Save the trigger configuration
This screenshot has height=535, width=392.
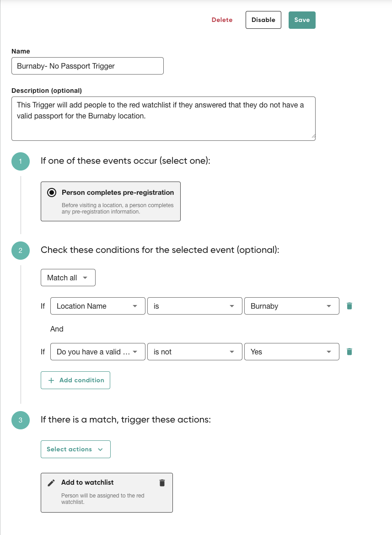302,20
